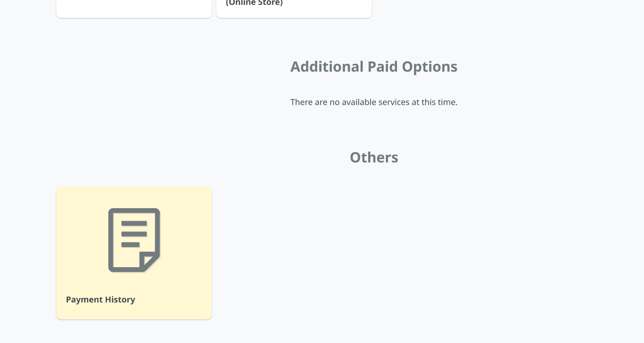The width and height of the screenshot is (644, 343).
Task: Click the short bottom line in the document icon
Action: (x=130, y=245)
